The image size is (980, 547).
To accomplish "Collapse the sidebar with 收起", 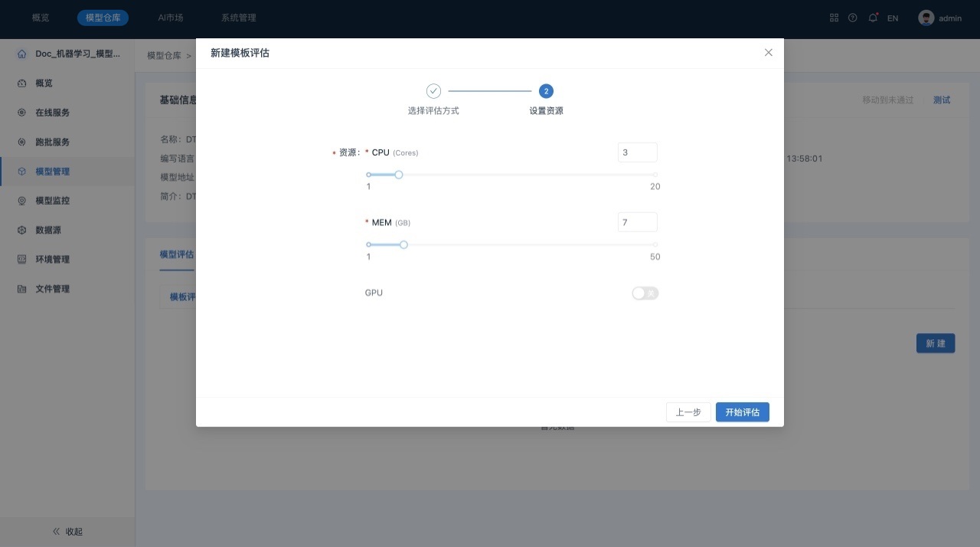I will click(67, 532).
